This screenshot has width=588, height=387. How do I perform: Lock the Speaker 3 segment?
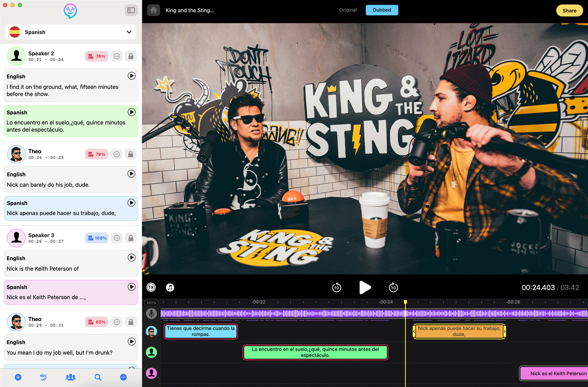[x=131, y=238]
